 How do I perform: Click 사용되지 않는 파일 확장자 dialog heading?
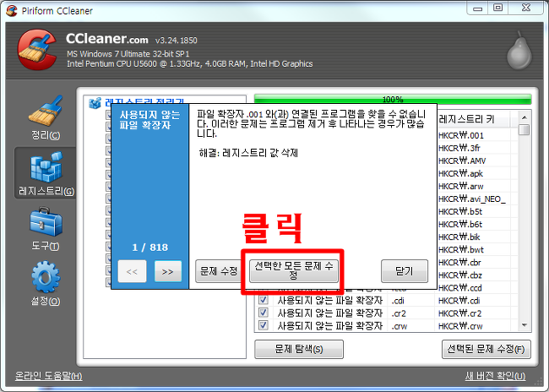[149, 120]
